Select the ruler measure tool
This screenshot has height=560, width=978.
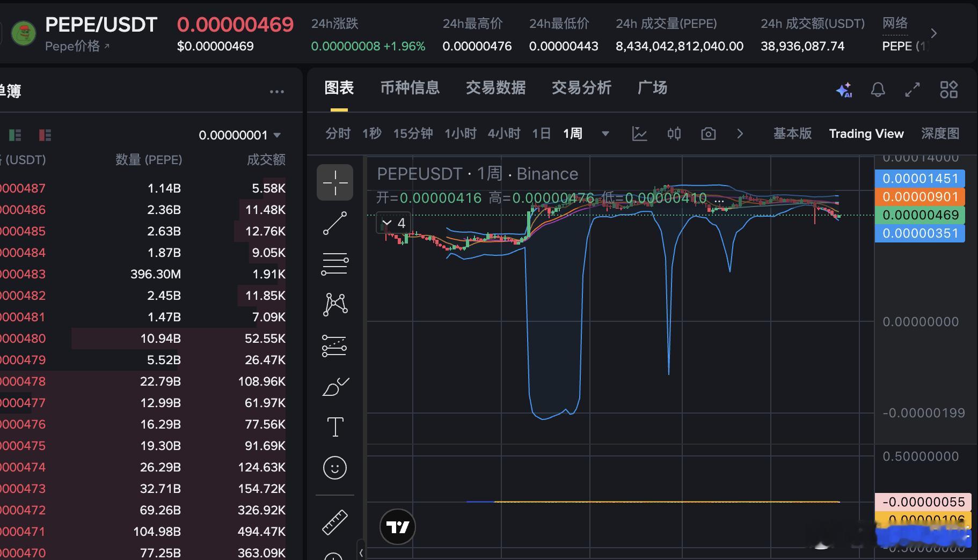[x=335, y=522]
